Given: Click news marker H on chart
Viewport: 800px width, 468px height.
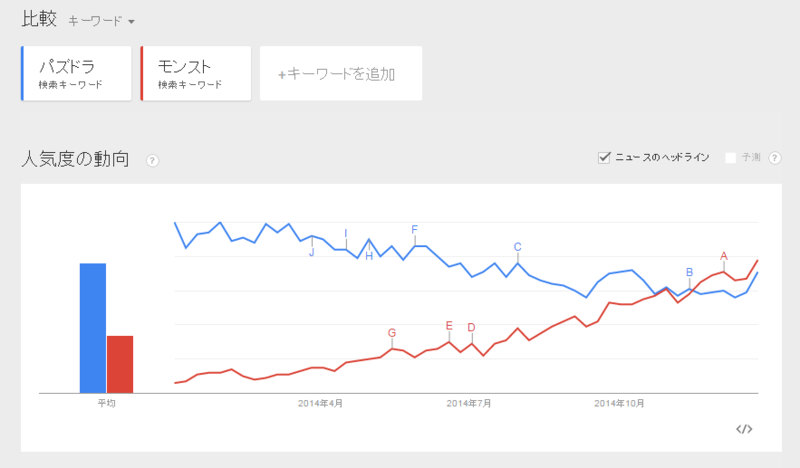Looking at the screenshot, I should pos(369,255).
